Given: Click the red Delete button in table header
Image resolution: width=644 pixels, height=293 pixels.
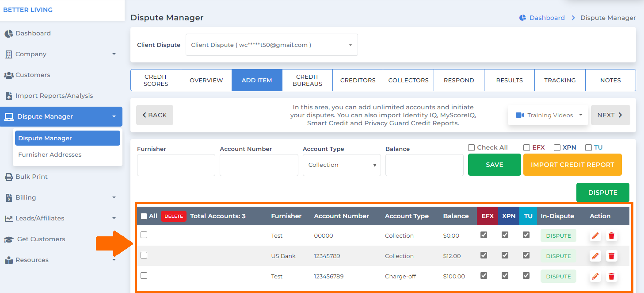Looking at the screenshot, I should click(174, 216).
